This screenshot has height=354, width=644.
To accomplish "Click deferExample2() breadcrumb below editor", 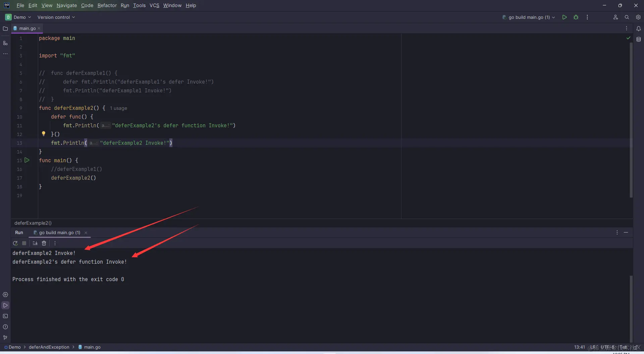I will 33,223.
